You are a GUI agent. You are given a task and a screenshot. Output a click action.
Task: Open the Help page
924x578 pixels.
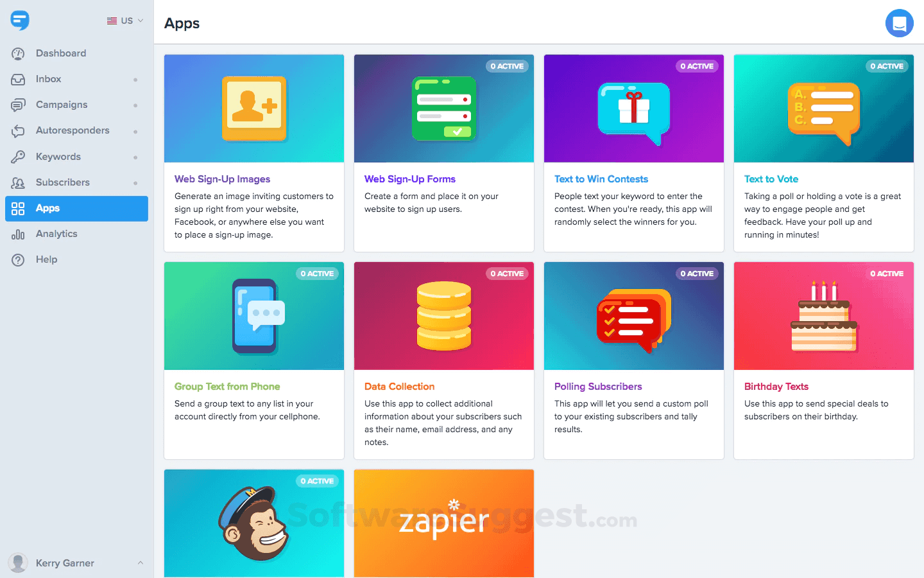[46, 259]
